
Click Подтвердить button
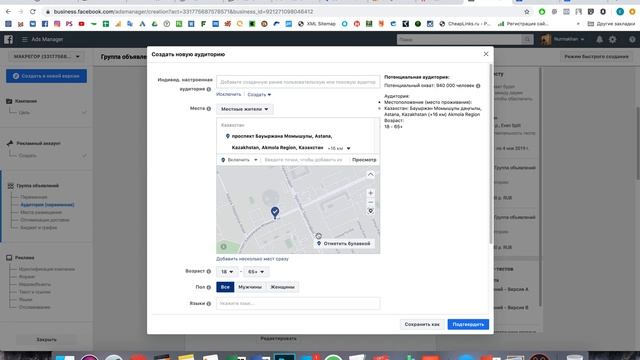[x=468, y=324]
